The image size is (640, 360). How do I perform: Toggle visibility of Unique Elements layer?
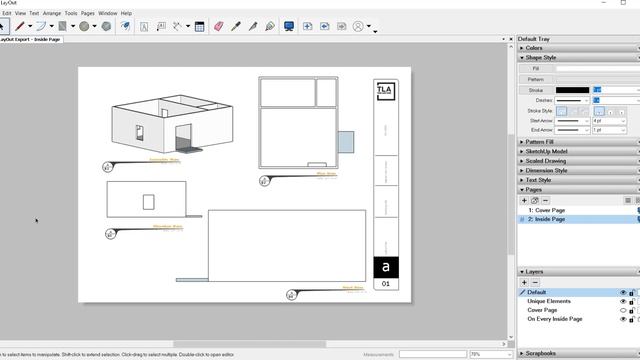[623, 302]
